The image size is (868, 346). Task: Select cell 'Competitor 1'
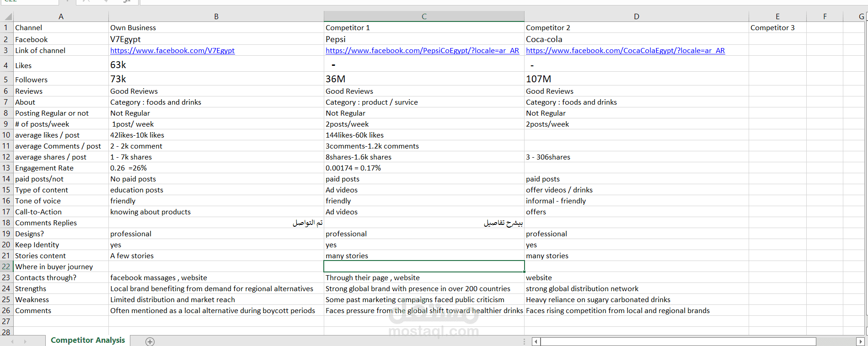tap(424, 28)
